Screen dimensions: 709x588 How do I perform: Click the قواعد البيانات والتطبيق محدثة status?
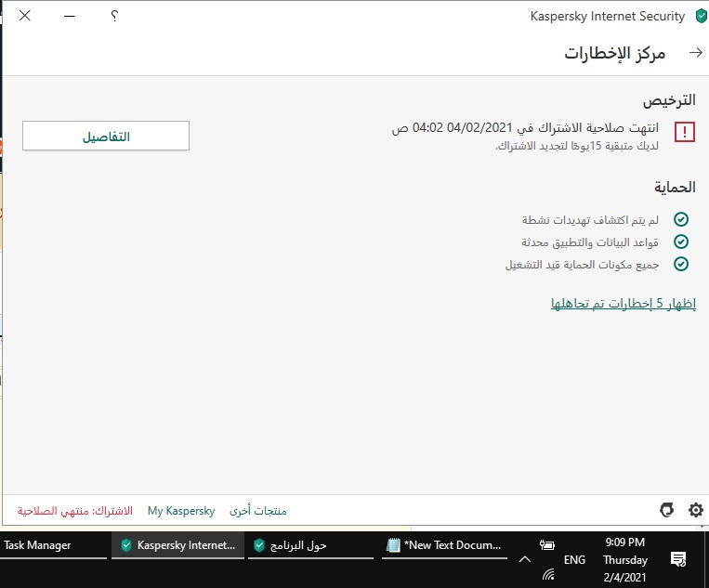(x=590, y=242)
